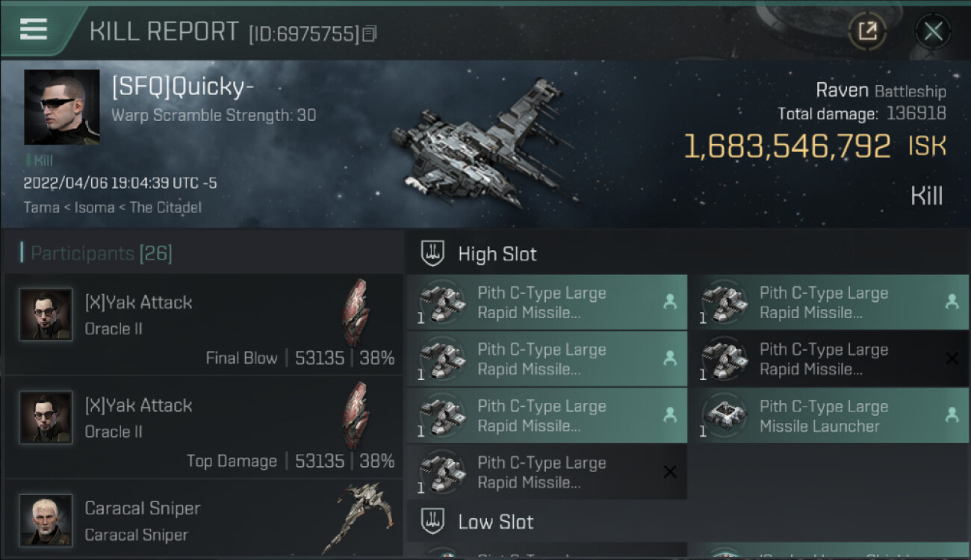Click the 1,683,546,792 ISK value
The width and height of the screenshot is (971, 560).
[x=787, y=146]
